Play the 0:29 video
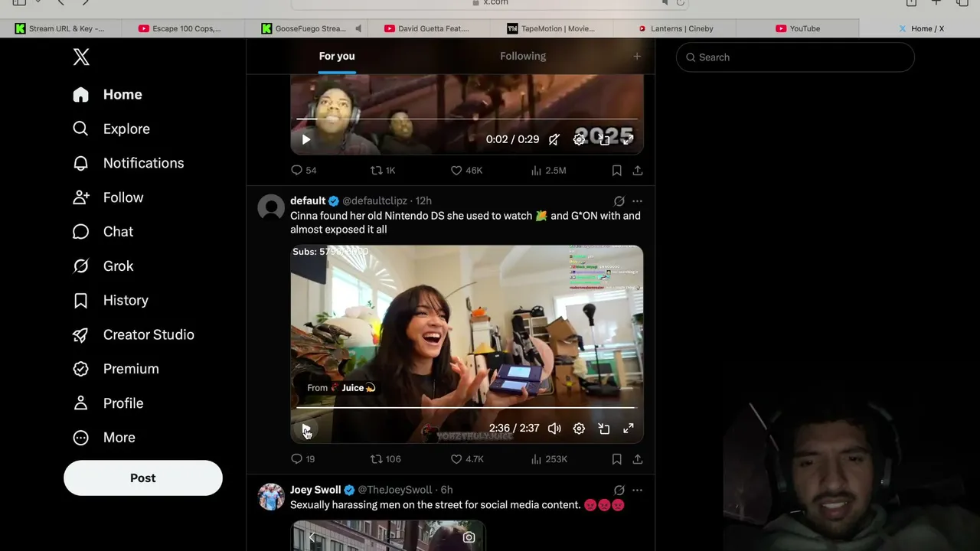This screenshot has width=980, height=551. [306, 139]
